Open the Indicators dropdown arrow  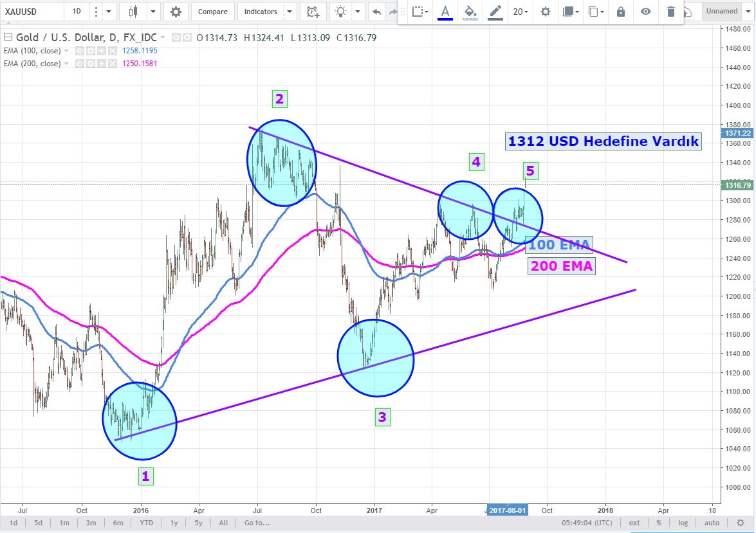(x=289, y=12)
